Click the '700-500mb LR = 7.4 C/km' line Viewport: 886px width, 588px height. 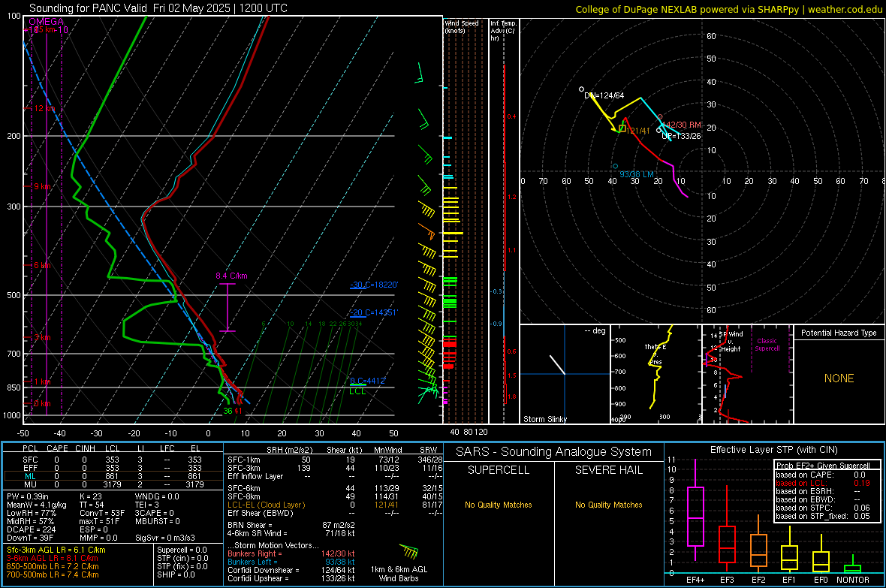tap(53, 574)
